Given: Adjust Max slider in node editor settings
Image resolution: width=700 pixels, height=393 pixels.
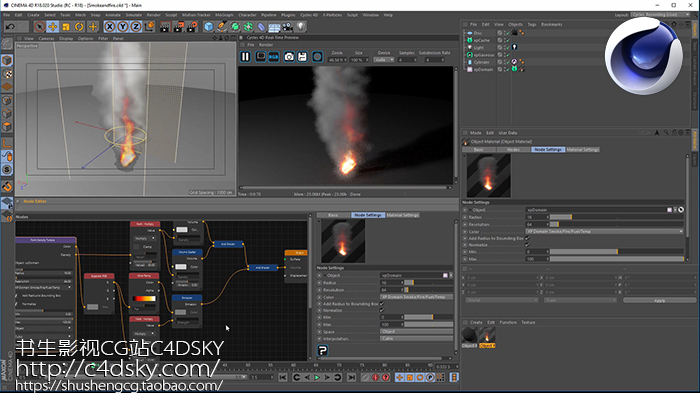Looking at the screenshot, I should 429,325.
